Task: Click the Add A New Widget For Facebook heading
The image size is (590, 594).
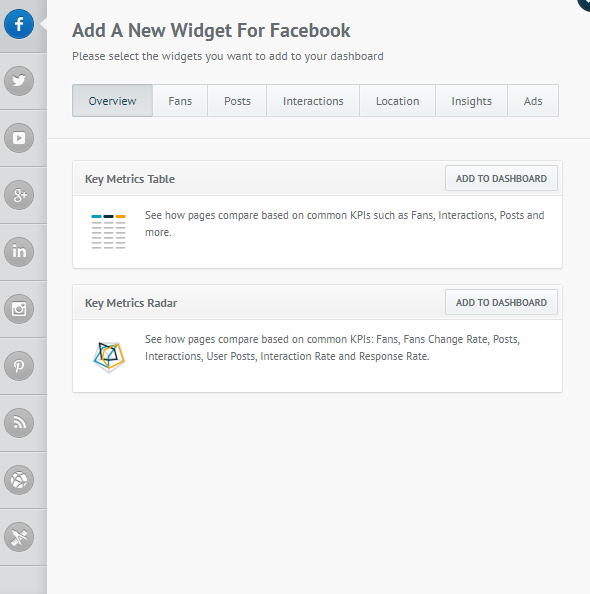Action: click(211, 30)
